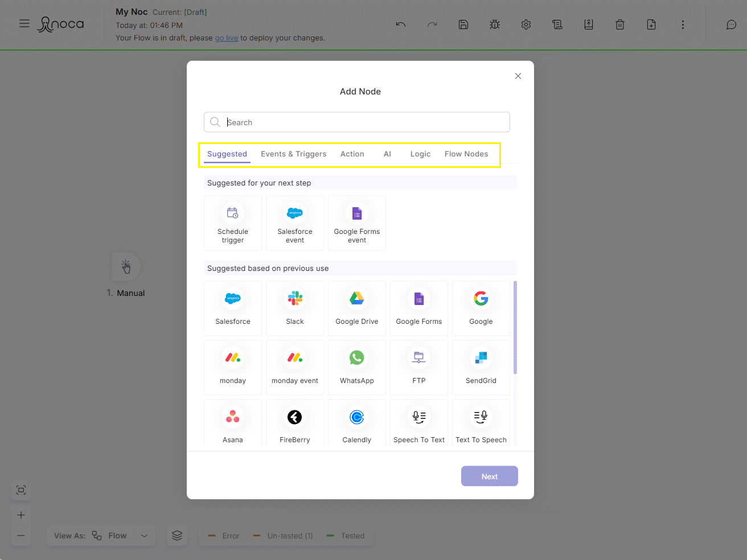Toggle the Error status filter
This screenshot has height=560, width=747.
coord(224,536)
